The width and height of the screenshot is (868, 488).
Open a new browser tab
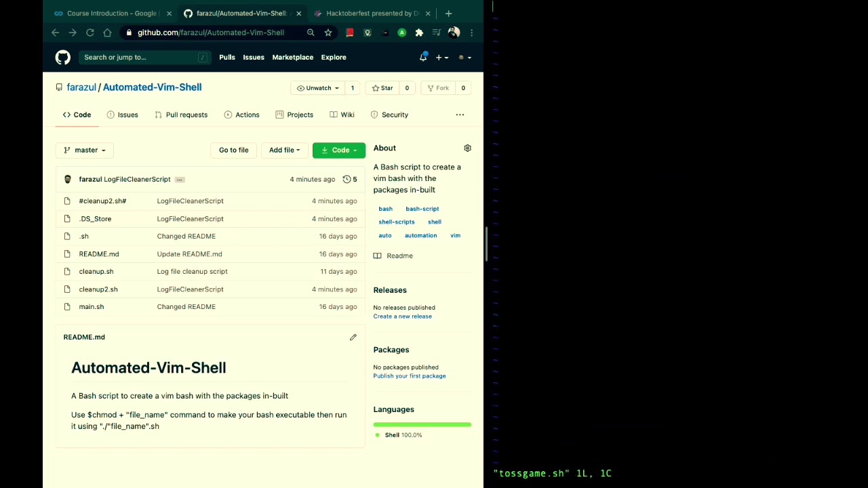click(448, 13)
